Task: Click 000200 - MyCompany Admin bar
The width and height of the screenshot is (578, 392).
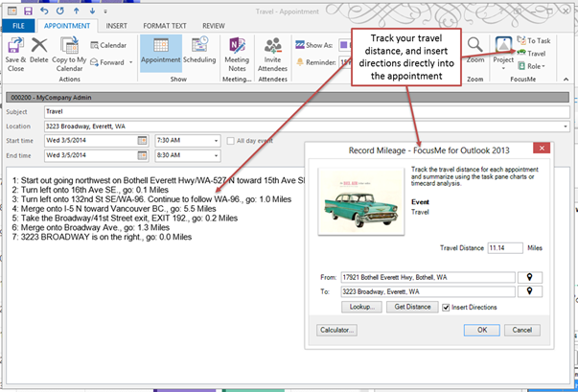Action: (x=288, y=97)
